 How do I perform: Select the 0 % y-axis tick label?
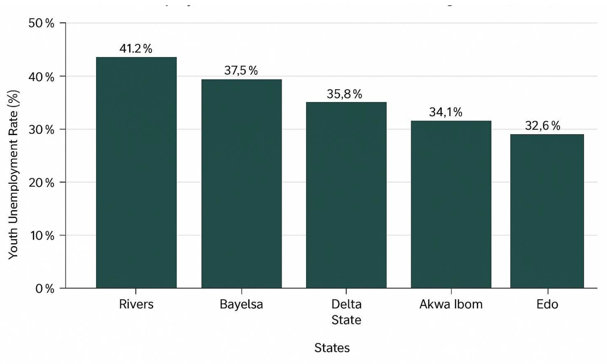point(45,289)
